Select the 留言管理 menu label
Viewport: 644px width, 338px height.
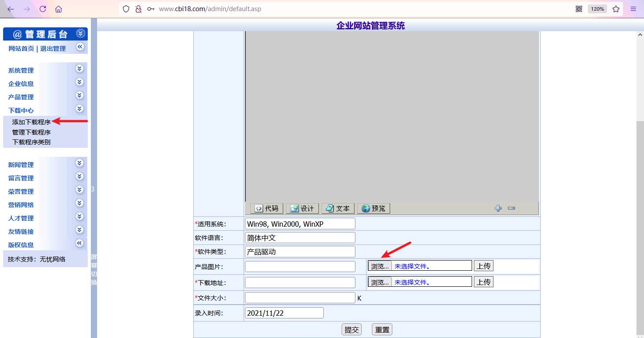coord(21,178)
